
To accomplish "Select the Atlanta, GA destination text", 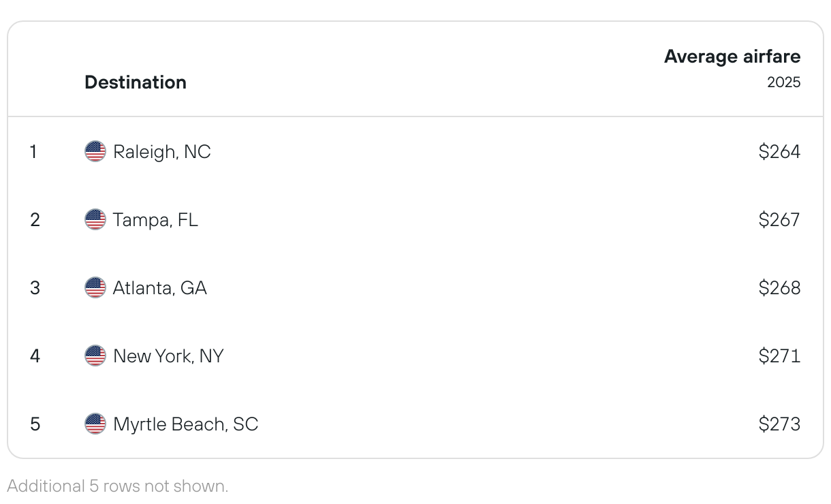I will click(160, 287).
